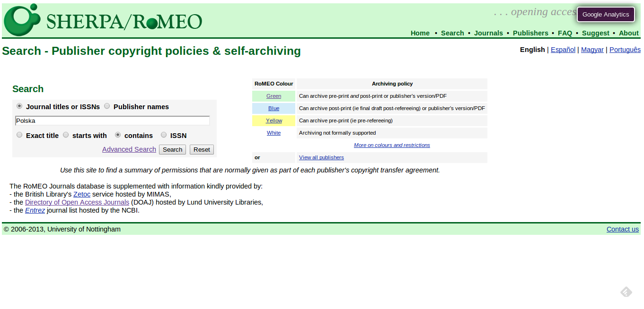Open the Suggest menu item
Image resolution: width=644 pixels, height=309 pixels.
[596, 33]
